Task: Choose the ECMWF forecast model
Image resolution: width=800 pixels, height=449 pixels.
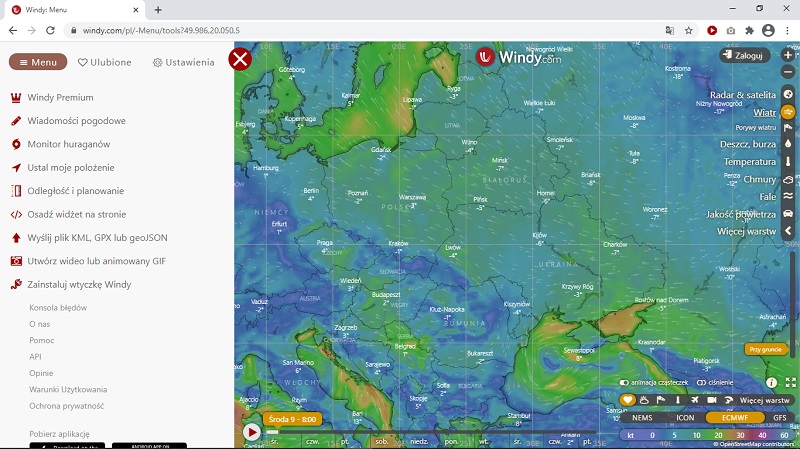Action: [735, 417]
